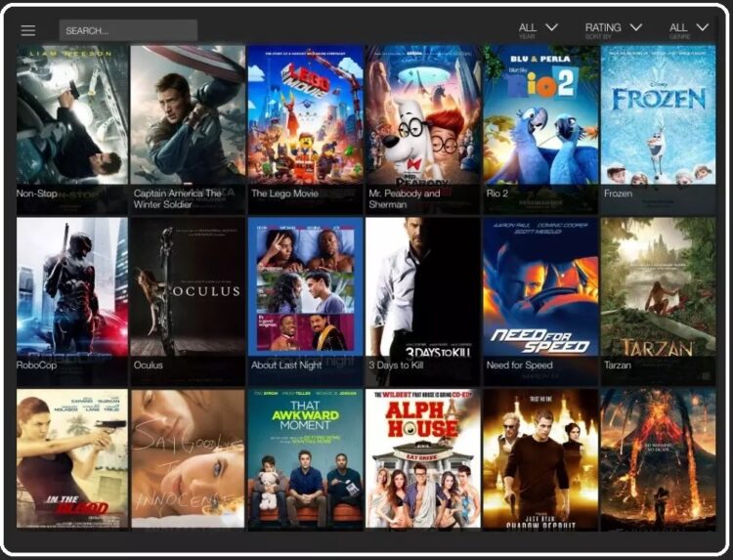Click "Captain America The Winter Soldier" caption
This screenshot has width=733, height=560.
(178, 199)
